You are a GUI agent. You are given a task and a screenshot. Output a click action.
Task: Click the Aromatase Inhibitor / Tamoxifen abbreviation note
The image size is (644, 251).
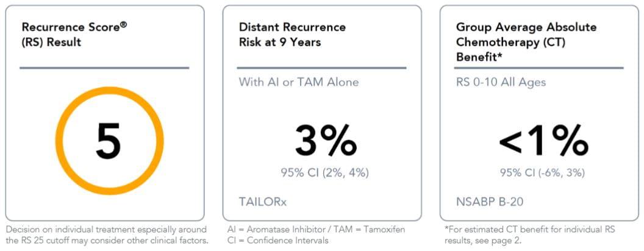click(315, 229)
